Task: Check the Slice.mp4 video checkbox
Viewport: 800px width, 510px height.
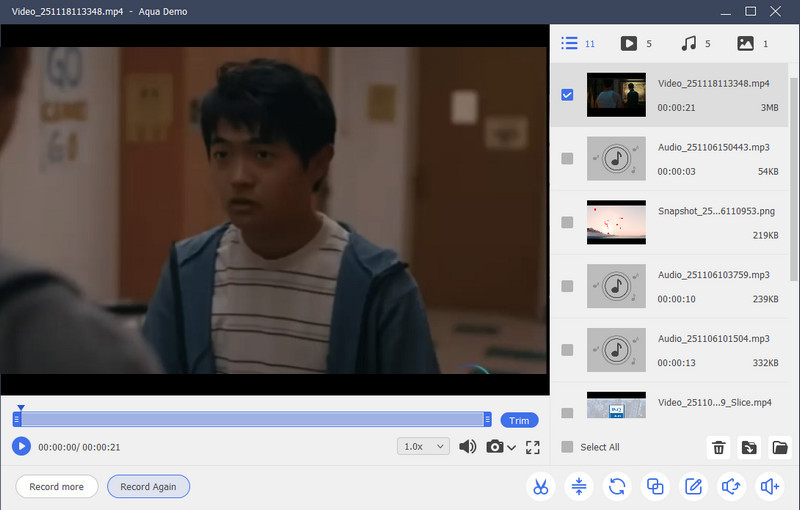Action: 567,413
